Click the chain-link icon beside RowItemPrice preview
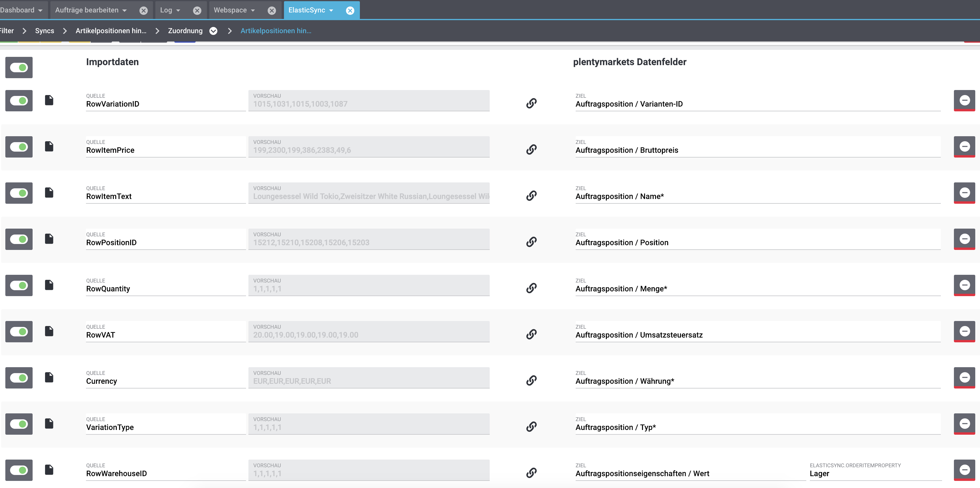Viewport: 980px width, 488px height. pos(531,149)
